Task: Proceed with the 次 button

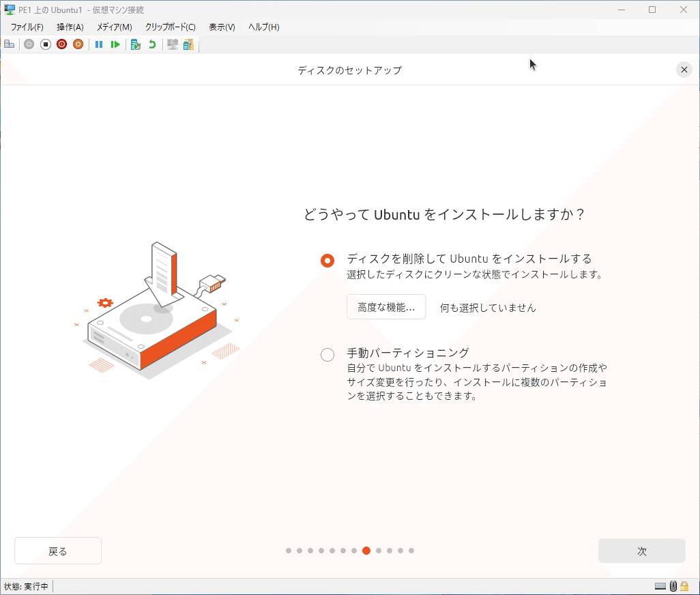Action: click(x=641, y=551)
